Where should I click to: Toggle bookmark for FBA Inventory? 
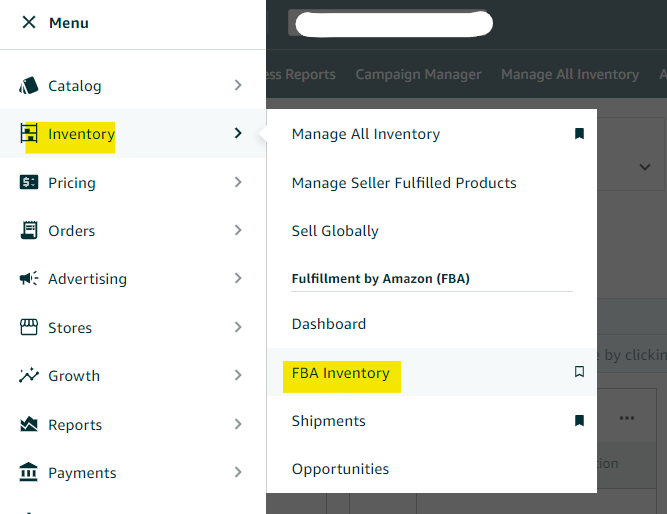point(579,372)
